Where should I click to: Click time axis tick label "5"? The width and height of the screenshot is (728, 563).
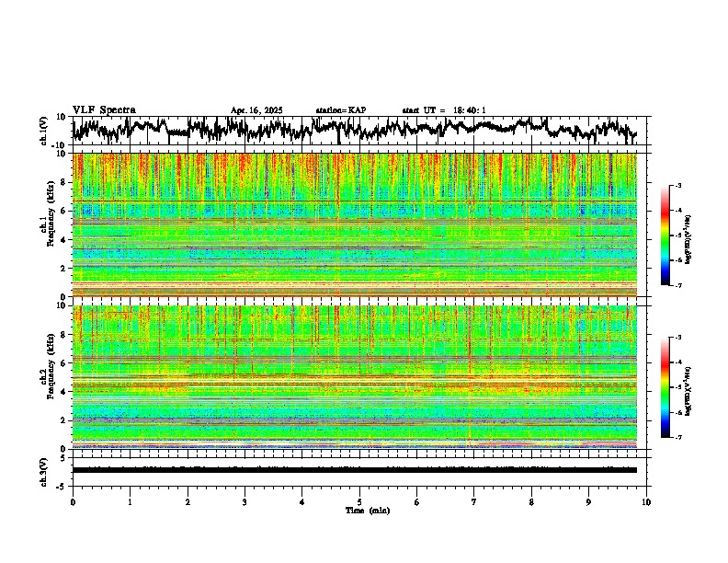359,502
